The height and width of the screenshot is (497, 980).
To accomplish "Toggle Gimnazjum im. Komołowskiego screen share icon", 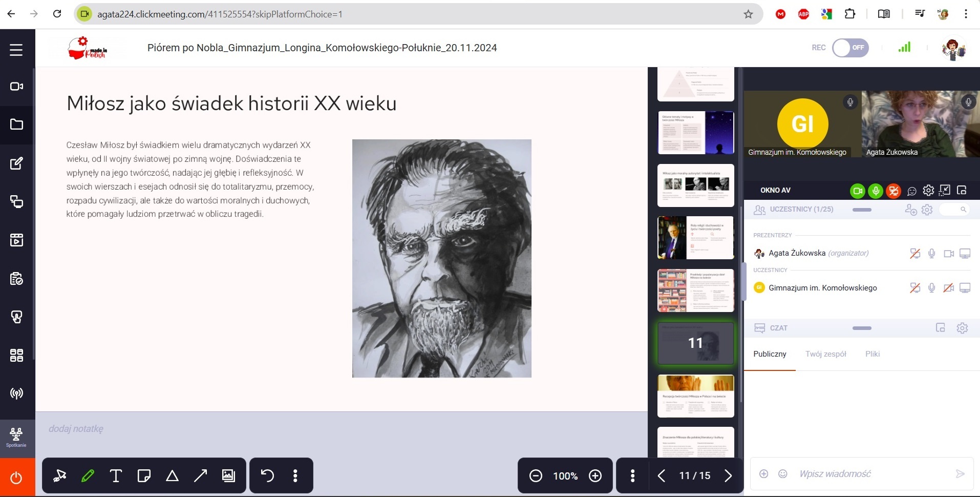I will (965, 288).
